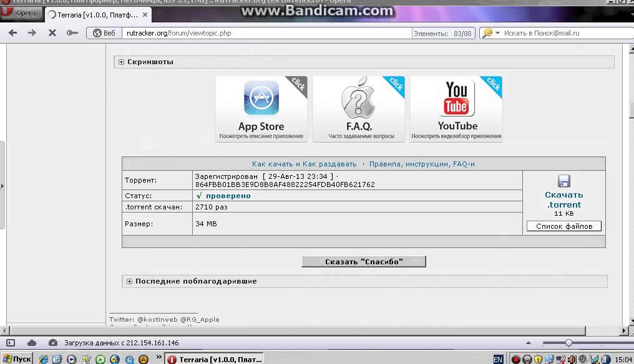Click the floppy disk download icon

click(x=563, y=181)
